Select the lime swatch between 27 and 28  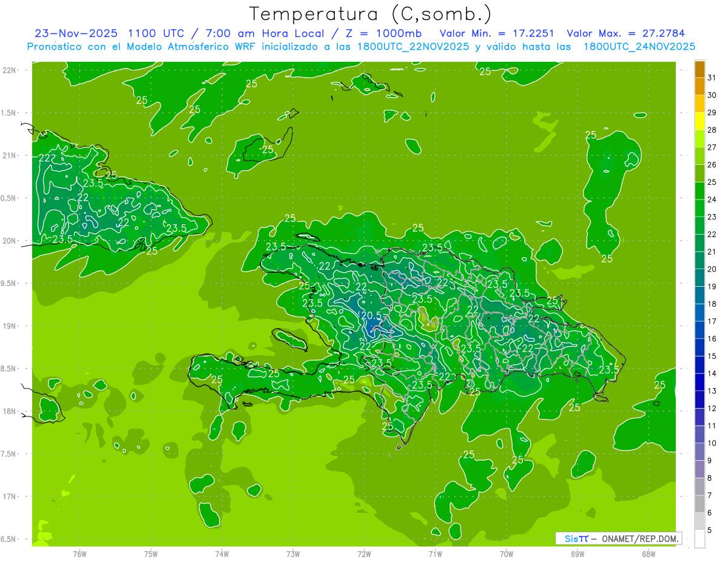click(x=699, y=138)
